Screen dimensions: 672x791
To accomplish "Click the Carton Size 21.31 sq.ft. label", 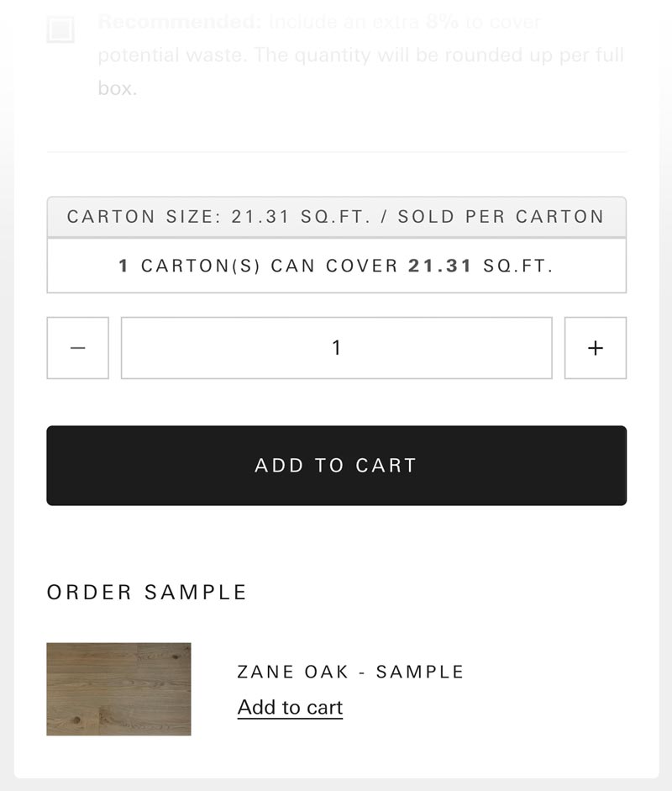I will pyautogui.click(x=218, y=217).
